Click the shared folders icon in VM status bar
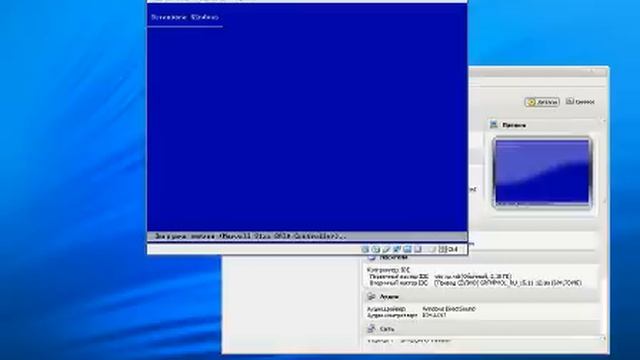Screen dimensions: 640x360 [407, 249]
